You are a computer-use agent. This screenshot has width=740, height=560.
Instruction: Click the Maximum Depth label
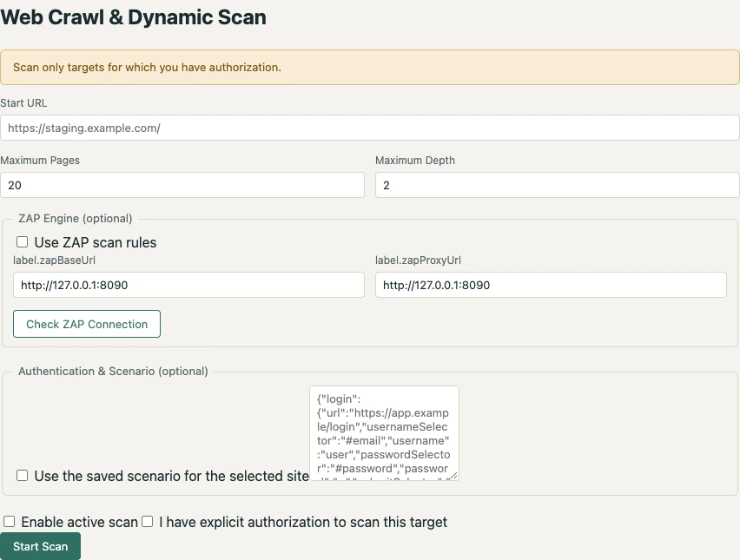click(415, 161)
